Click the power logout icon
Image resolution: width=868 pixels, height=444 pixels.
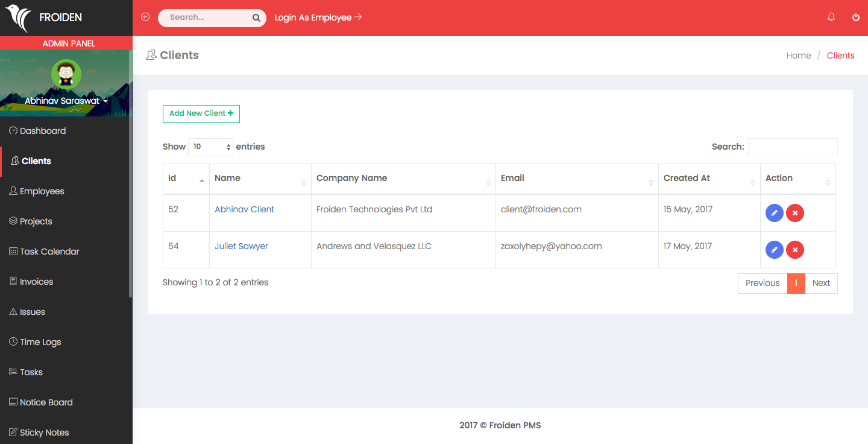pos(855,17)
